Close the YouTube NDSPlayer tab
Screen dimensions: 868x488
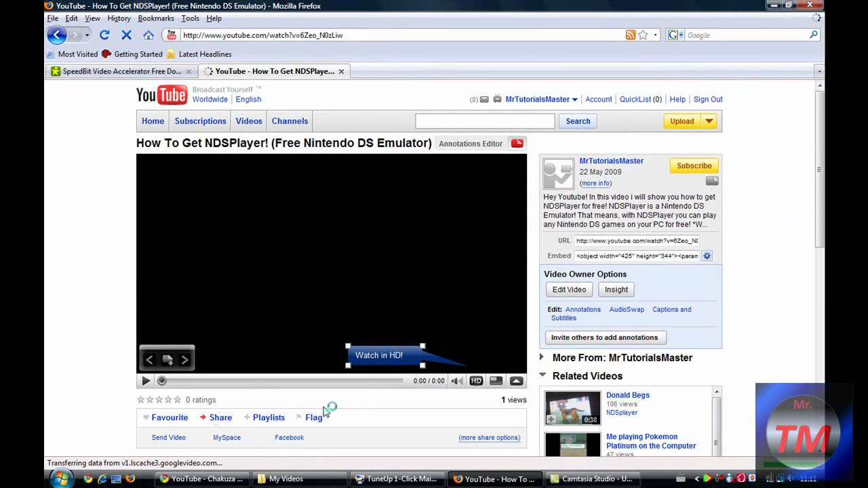[341, 71]
